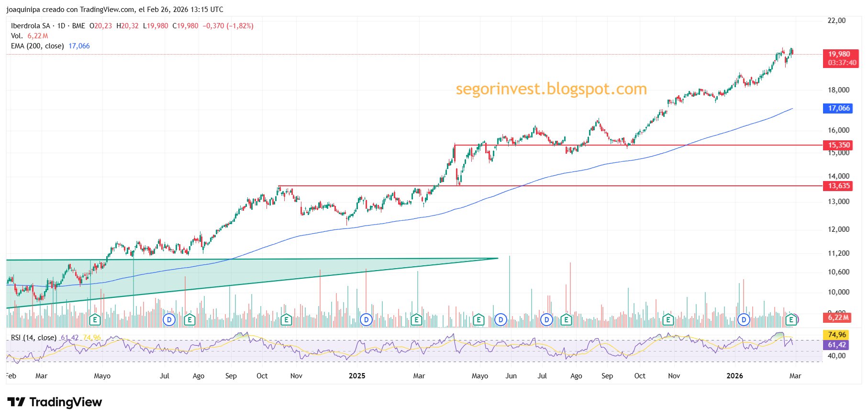Screen dimensions: 868x420
Task: Click the red 13,635 horizontal line label
Action: (x=839, y=186)
